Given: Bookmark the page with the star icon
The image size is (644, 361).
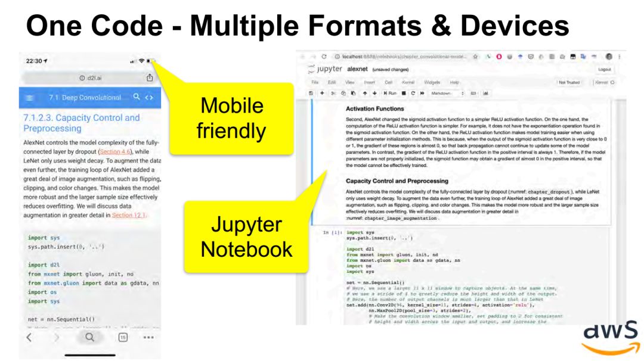Looking at the screenshot, I should coord(475,57).
